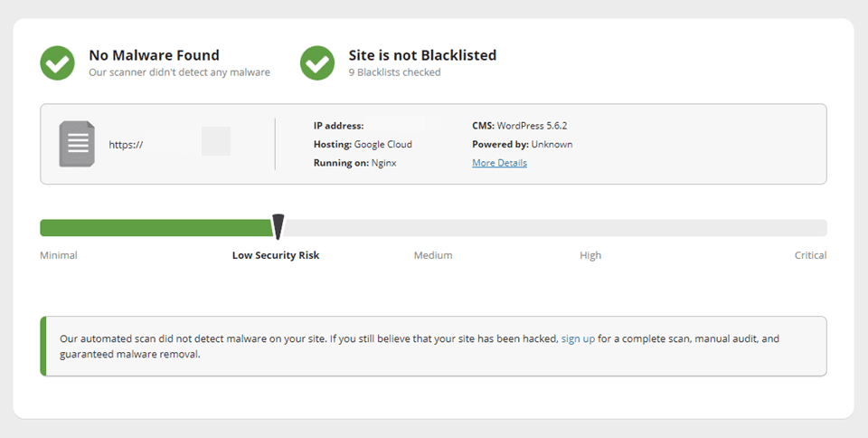Click the CMS: WordPress 5.6.2 entry

pos(519,126)
